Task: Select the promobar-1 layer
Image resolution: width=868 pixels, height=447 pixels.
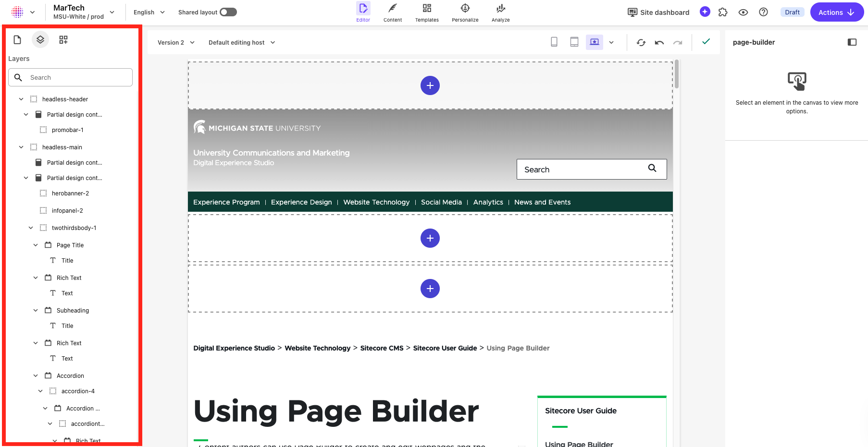Action: coord(67,130)
